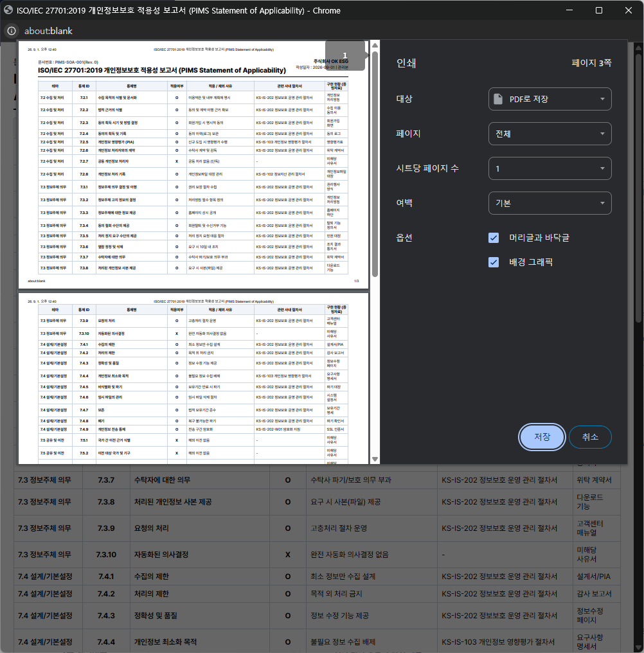Close the Chrome print window
This screenshot has width=644, height=653.
[x=629, y=10]
